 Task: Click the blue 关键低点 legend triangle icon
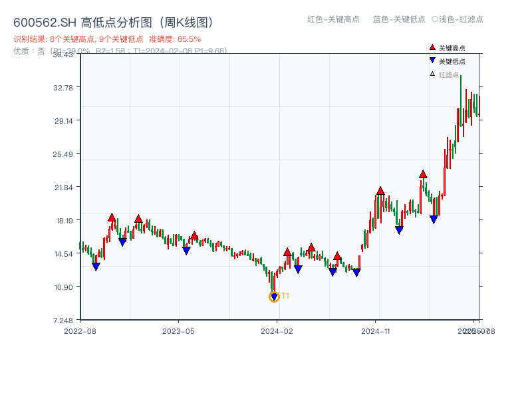(x=432, y=61)
